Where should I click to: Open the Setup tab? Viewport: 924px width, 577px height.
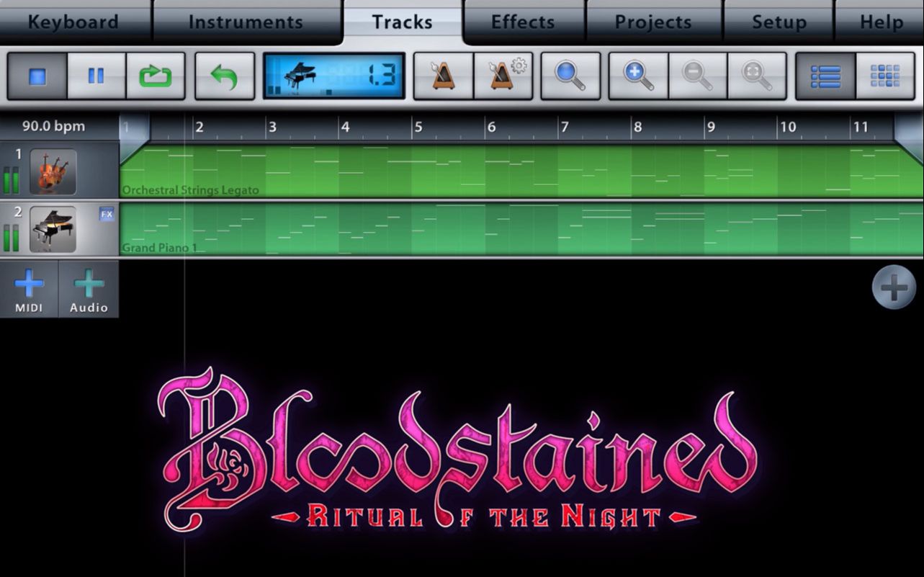pyautogui.click(x=779, y=22)
